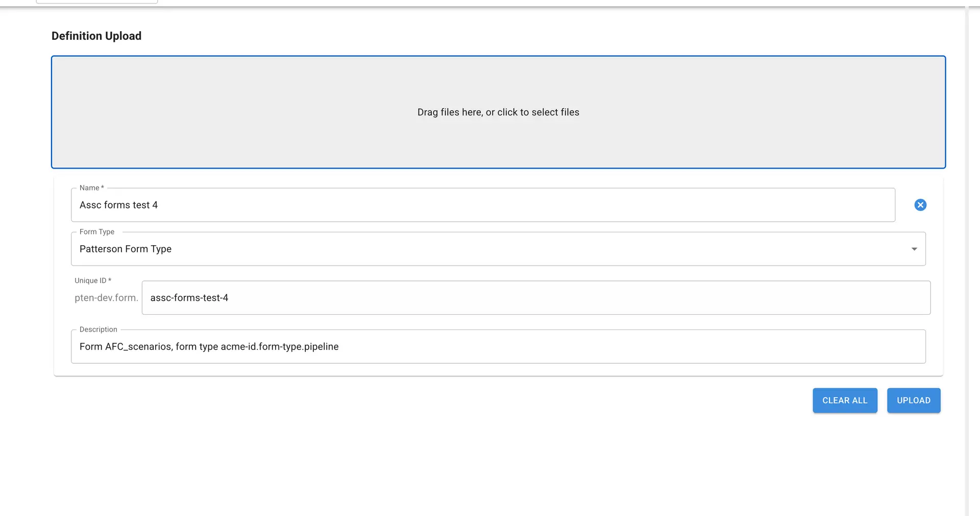Click the pten-dev.form. prefix label
Viewport: 980px width, 516px height.
click(106, 297)
